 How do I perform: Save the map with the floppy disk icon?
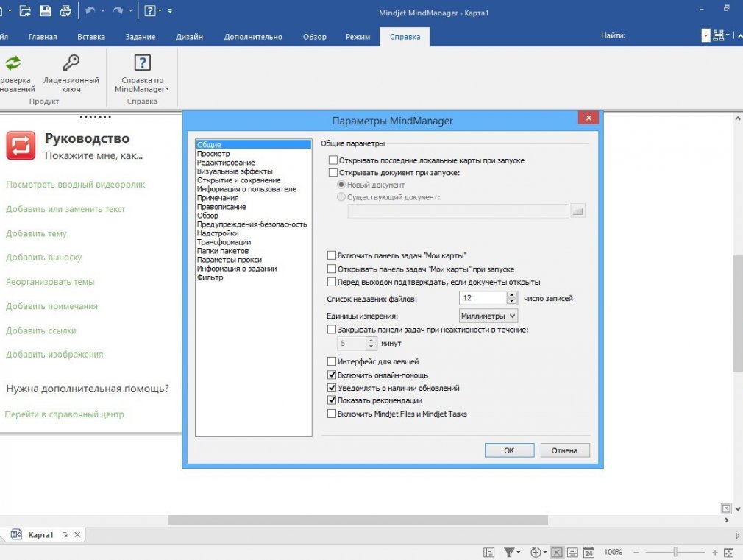click(x=45, y=10)
